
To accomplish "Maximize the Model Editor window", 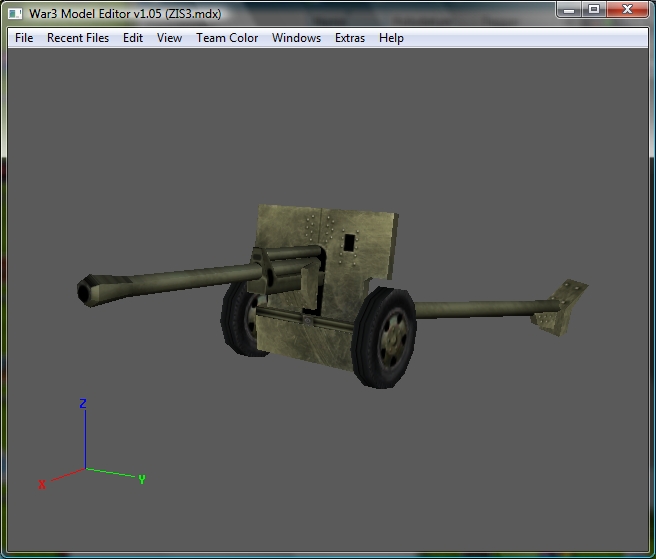I will 594,10.
